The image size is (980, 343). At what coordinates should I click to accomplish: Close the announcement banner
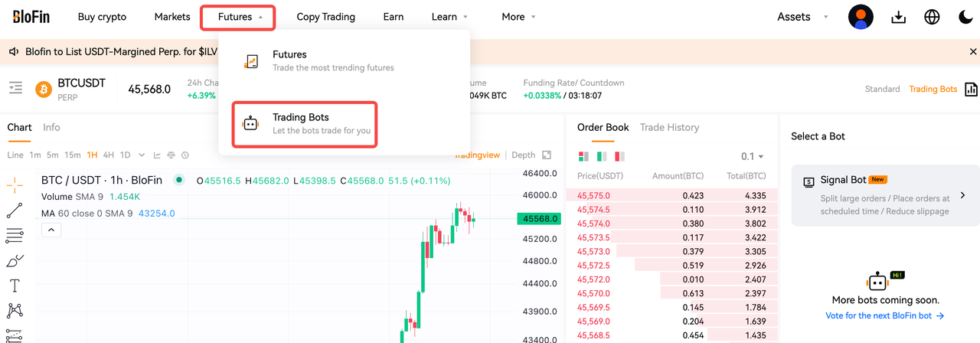click(x=972, y=52)
